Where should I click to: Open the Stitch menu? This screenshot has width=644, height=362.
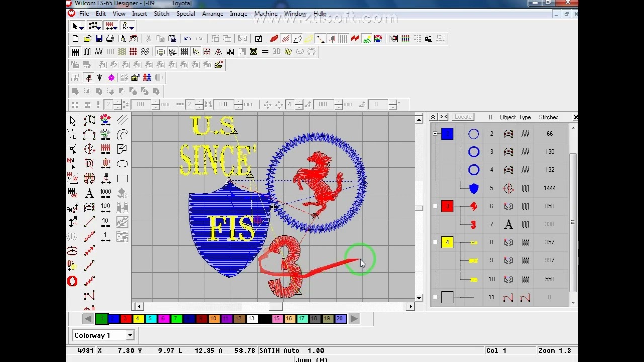(162, 14)
